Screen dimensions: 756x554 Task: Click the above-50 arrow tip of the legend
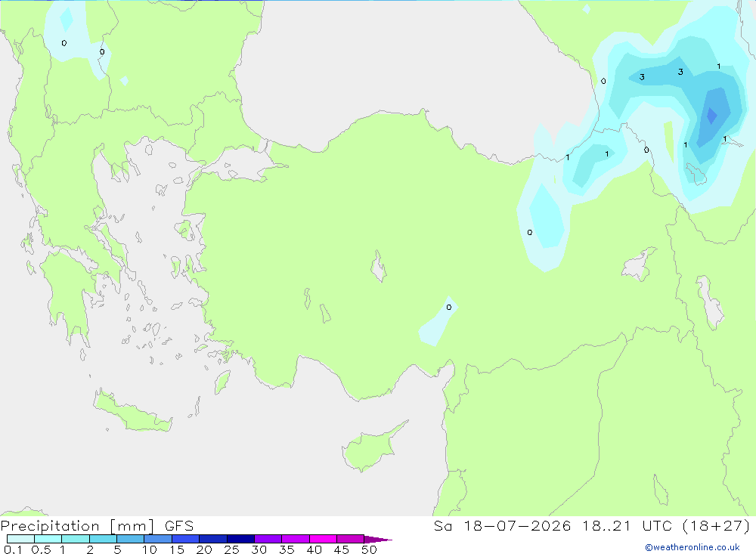[377, 540]
